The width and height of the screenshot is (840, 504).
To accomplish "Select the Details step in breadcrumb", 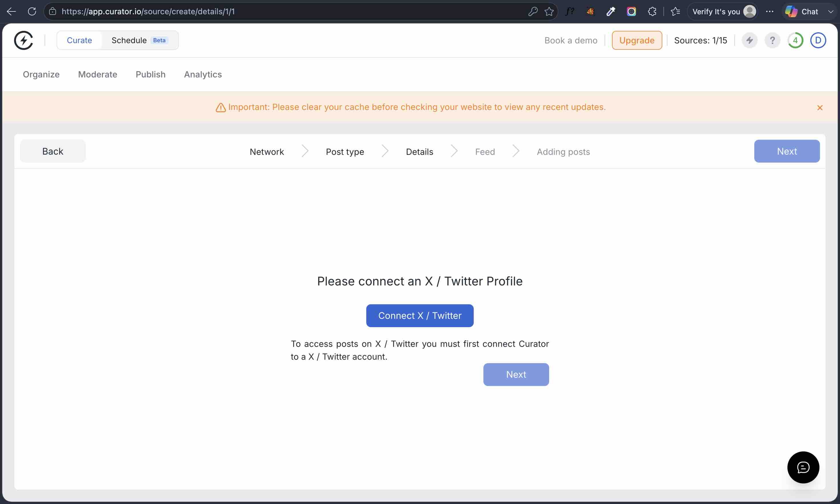I will click(x=420, y=152).
